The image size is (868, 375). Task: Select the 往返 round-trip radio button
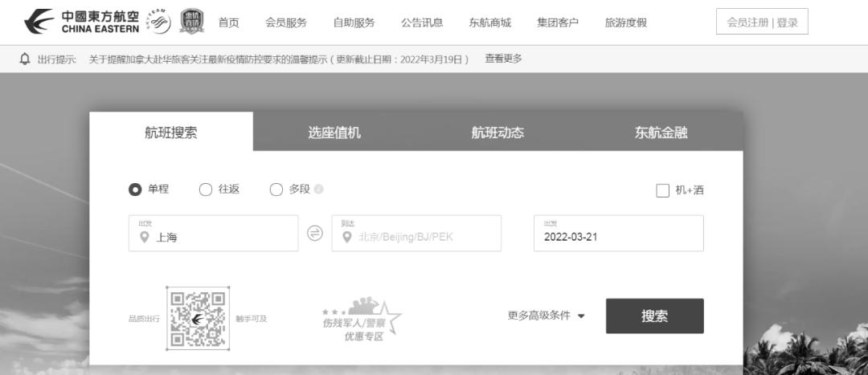click(x=206, y=190)
